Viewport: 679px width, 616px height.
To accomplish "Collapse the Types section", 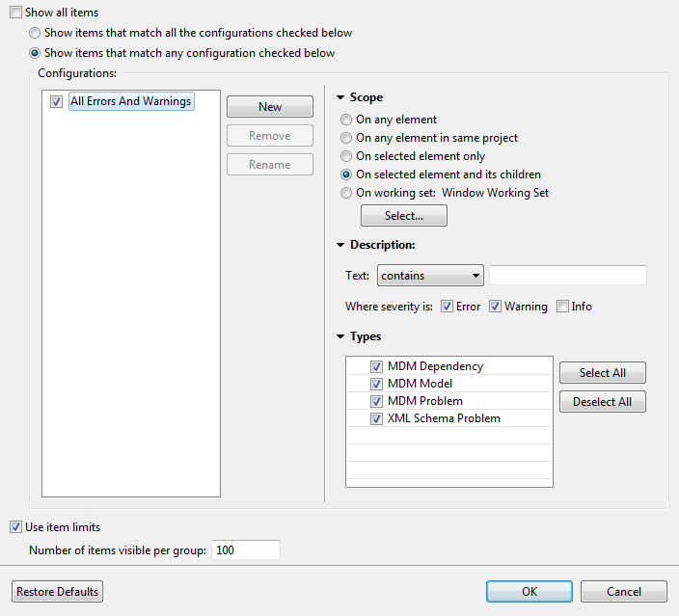I will (x=340, y=336).
